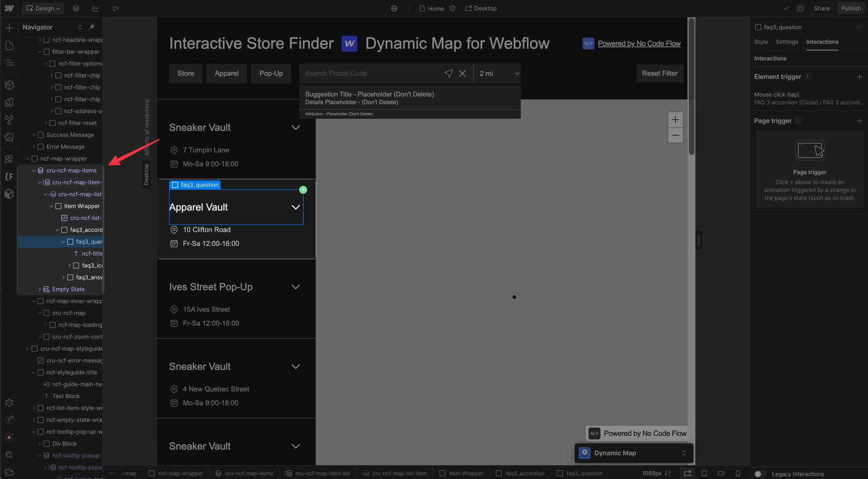Collapse the ncf-map-wrapper tree node
This screenshot has height=479, width=868.
pyautogui.click(x=28, y=159)
